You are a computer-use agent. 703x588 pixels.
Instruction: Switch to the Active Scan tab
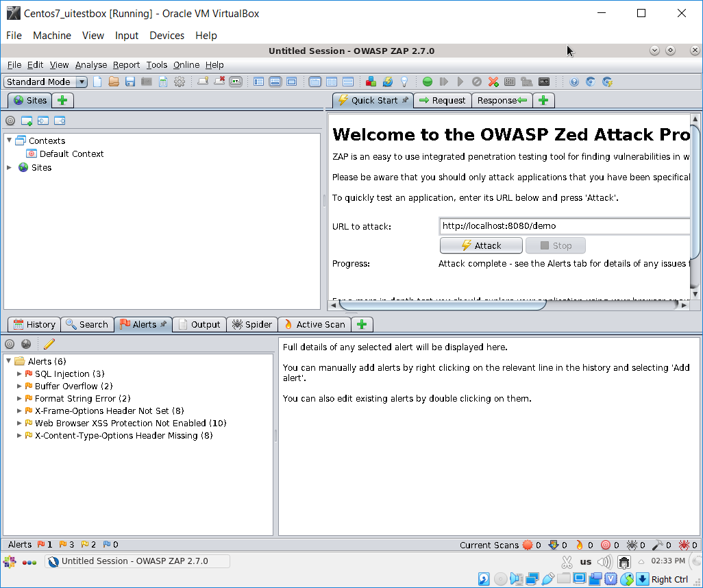tap(314, 324)
